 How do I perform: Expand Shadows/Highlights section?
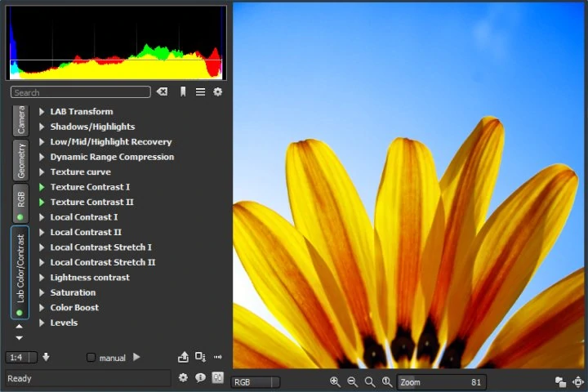click(x=42, y=127)
